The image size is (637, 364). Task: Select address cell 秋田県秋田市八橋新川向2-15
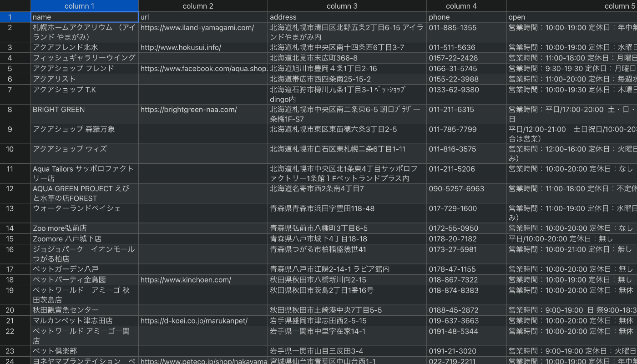click(x=347, y=280)
